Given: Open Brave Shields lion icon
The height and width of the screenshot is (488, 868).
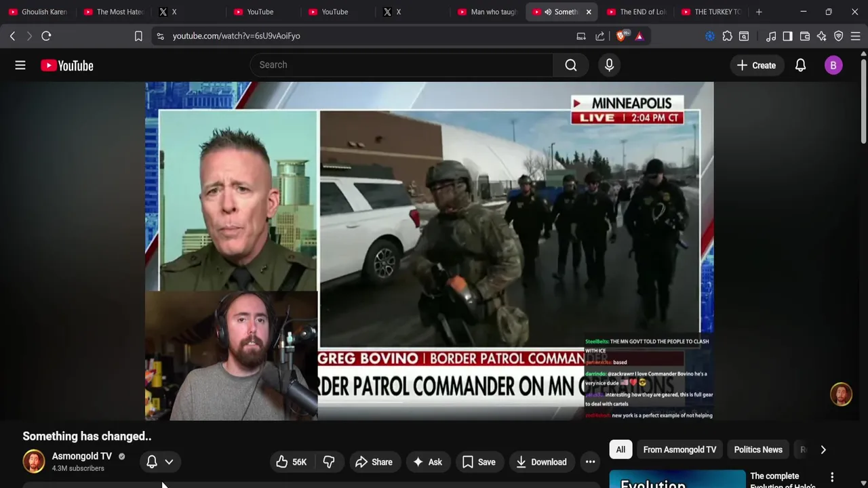Looking at the screenshot, I should click(621, 36).
